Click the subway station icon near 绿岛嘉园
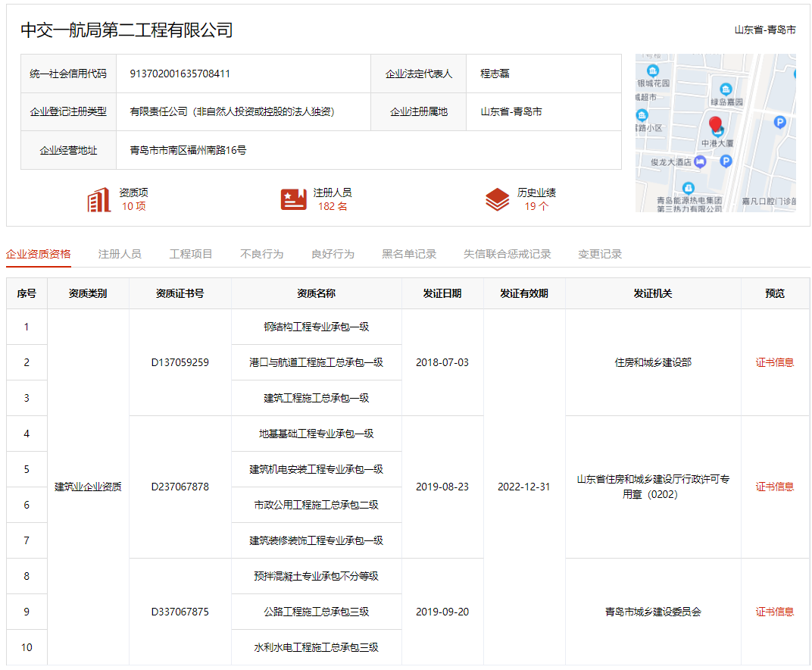 pos(726,89)
